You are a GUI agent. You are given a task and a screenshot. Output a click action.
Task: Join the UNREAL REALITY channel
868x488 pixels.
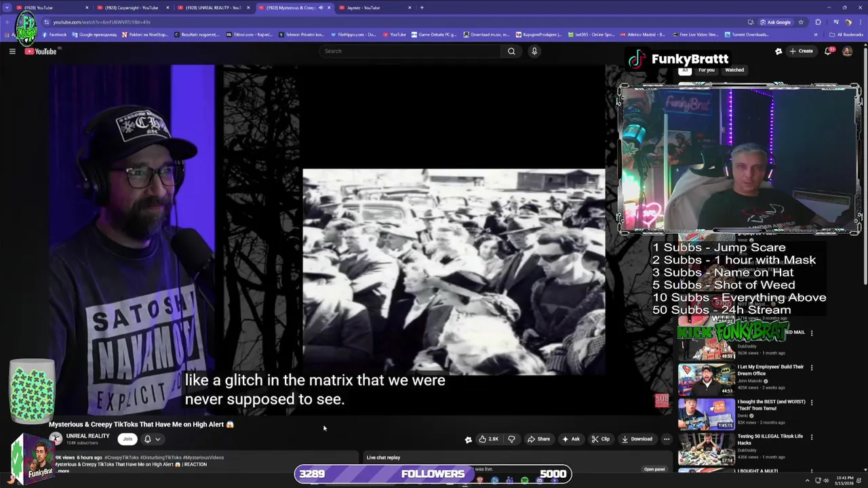[x=127, y=439]
